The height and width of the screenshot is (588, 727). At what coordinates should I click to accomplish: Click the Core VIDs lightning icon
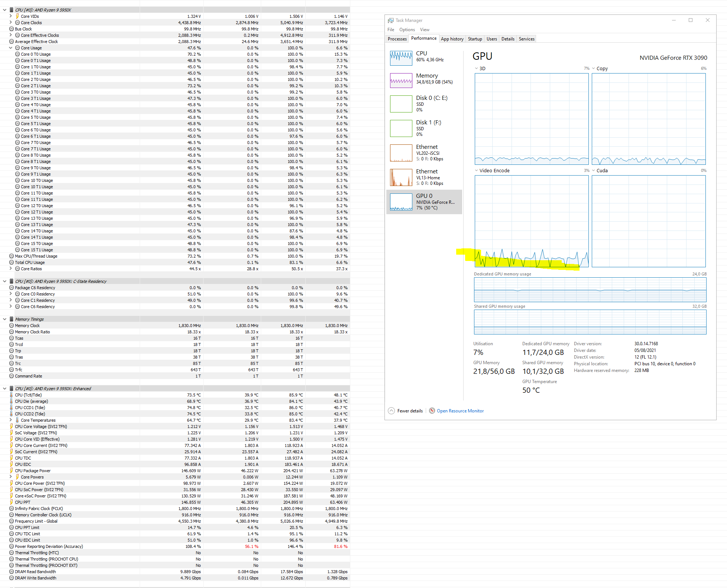[x=17, y=16]
